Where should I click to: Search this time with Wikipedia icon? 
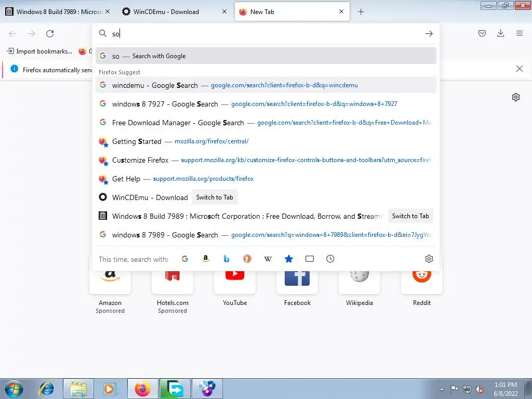pos(268,259)
